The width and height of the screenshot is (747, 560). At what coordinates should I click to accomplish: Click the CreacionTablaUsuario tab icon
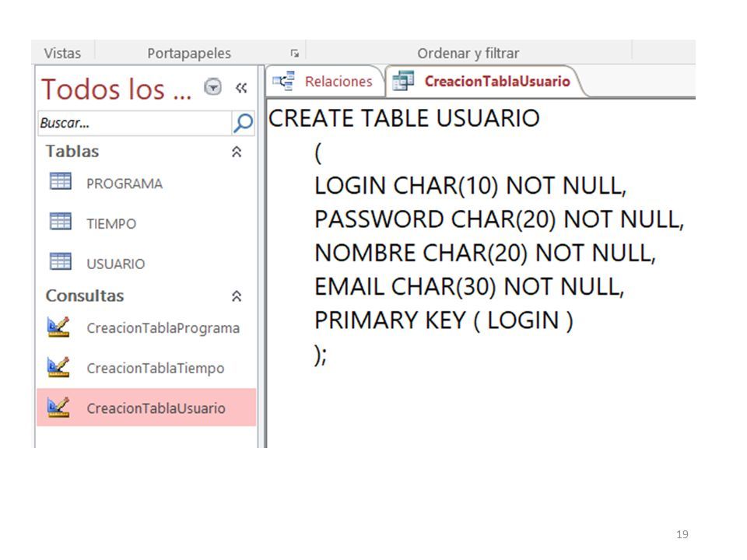tap(403, 81)
